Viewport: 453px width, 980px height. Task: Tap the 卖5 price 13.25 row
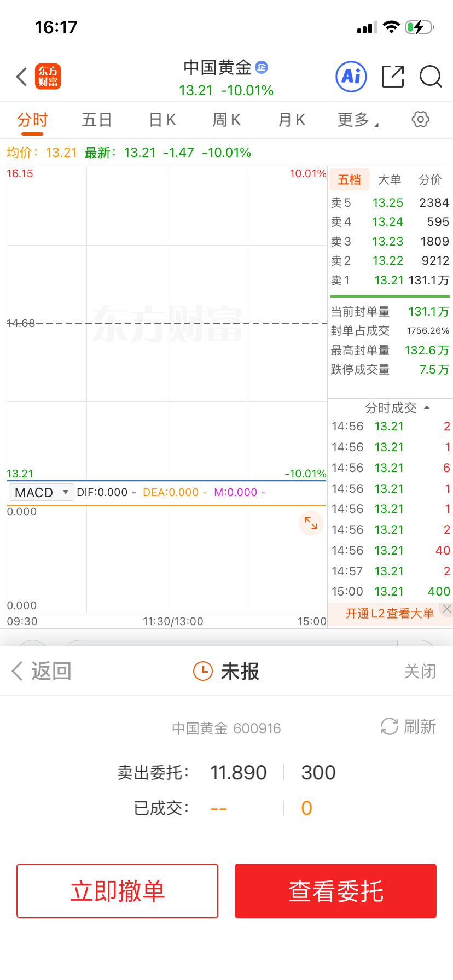click(390, 203)
